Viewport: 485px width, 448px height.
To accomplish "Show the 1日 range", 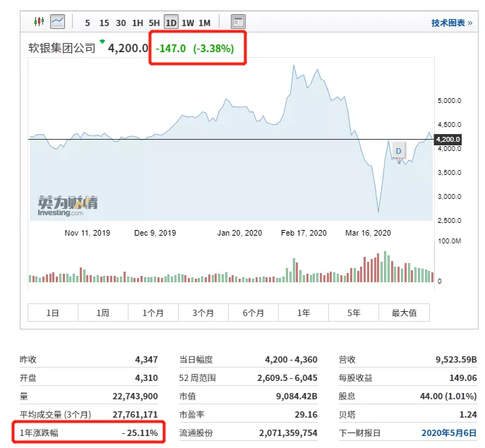I will coord(53,313).
